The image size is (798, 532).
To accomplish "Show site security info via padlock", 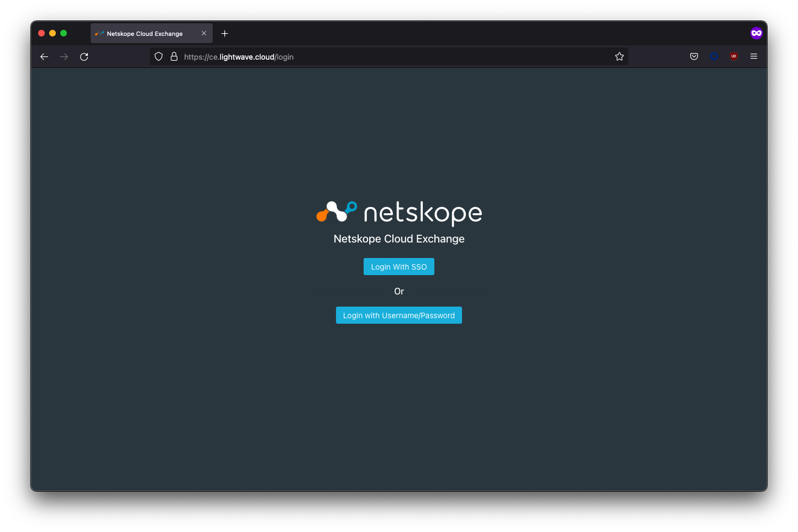I will click(174, 57).
